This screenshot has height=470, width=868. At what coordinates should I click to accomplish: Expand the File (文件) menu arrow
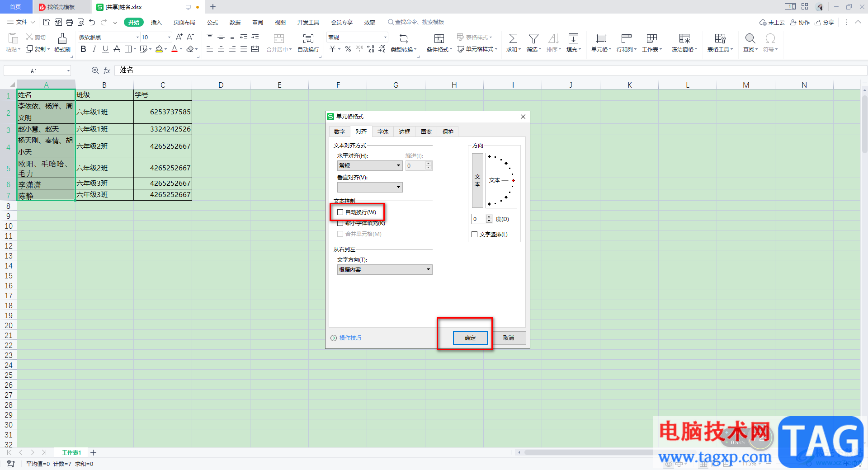click(33, 22)
